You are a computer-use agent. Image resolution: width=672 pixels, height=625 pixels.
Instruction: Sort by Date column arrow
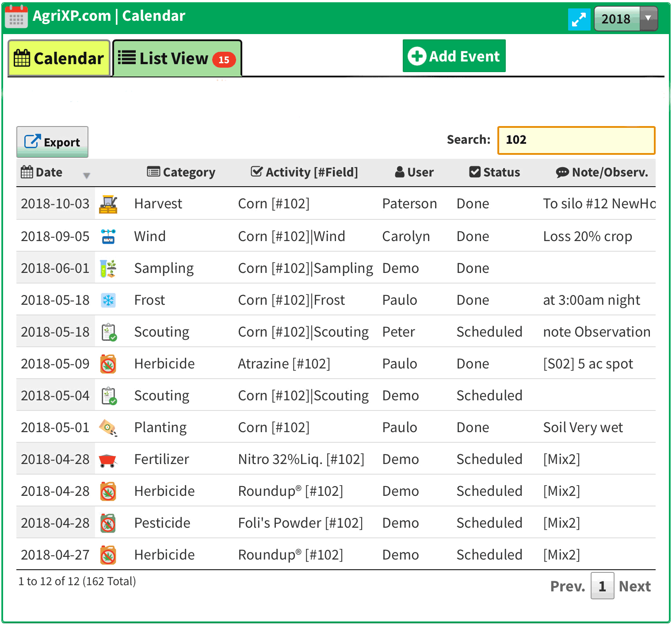pos(87,176)
